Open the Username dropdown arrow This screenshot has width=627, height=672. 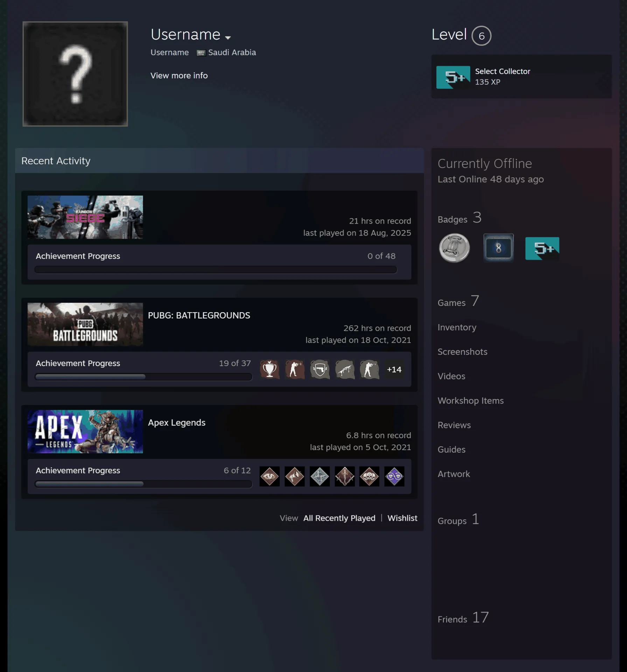[228, 37]
